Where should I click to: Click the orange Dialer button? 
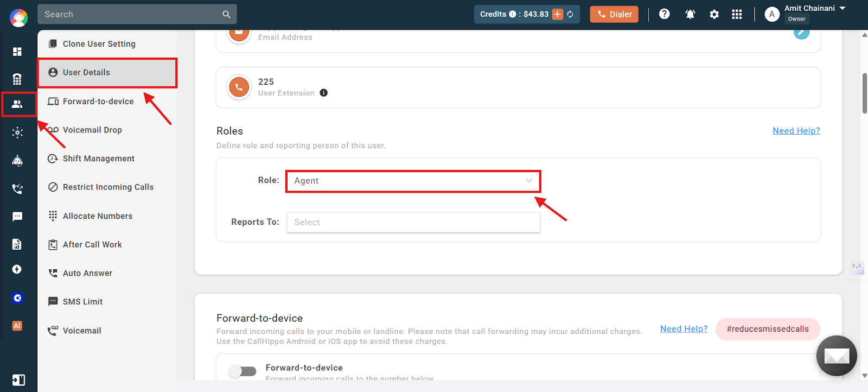pos(614,14)
